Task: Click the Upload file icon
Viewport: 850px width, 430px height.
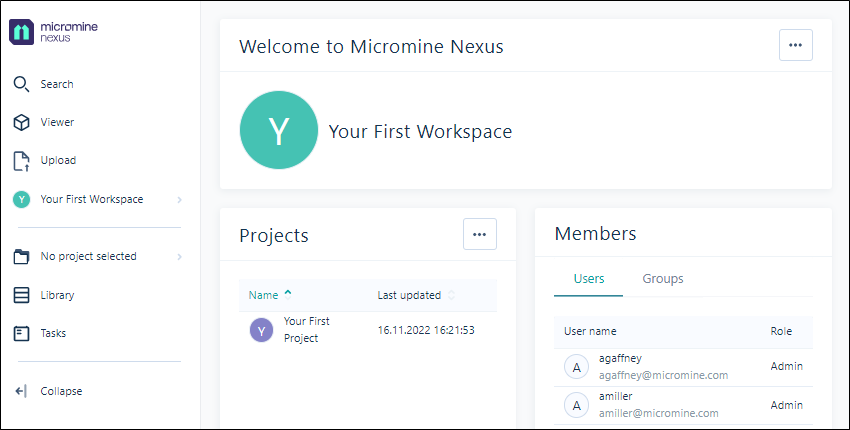Action: coord(21,161)
